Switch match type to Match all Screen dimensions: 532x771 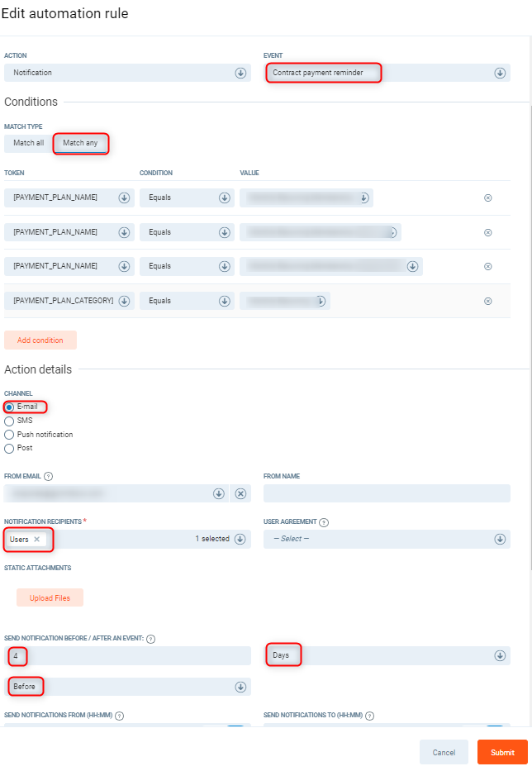point(28,143)
